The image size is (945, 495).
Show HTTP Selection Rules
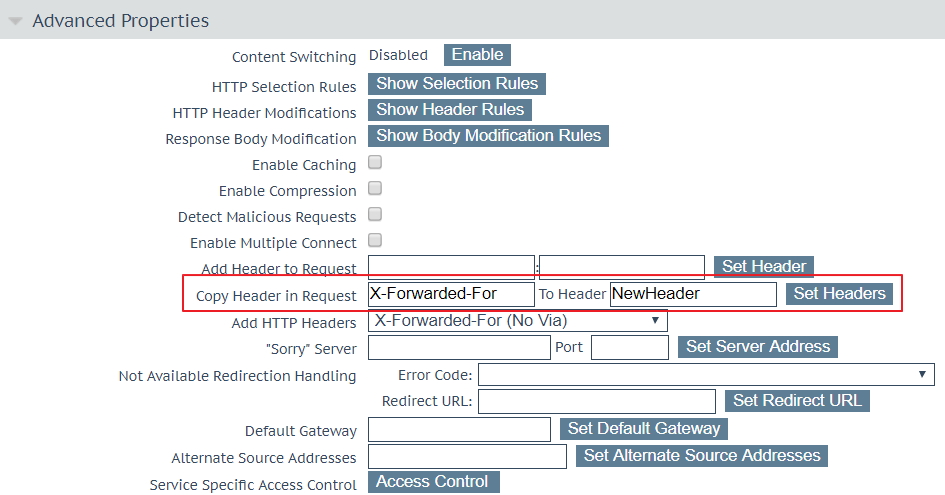(x=457, y=84)
